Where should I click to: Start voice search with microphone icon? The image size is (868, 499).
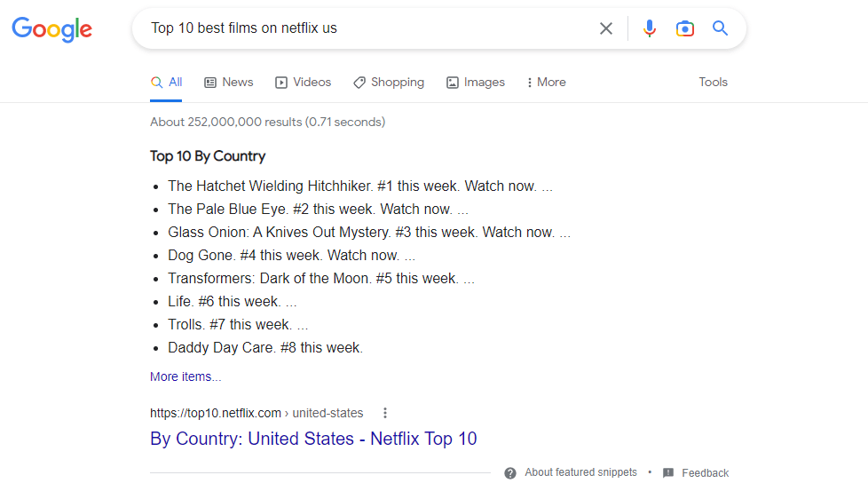coord(650,28)
